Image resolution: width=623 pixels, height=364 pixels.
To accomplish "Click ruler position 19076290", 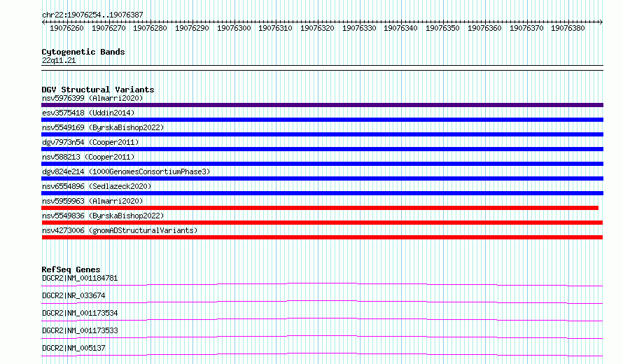I will [192, 28].
